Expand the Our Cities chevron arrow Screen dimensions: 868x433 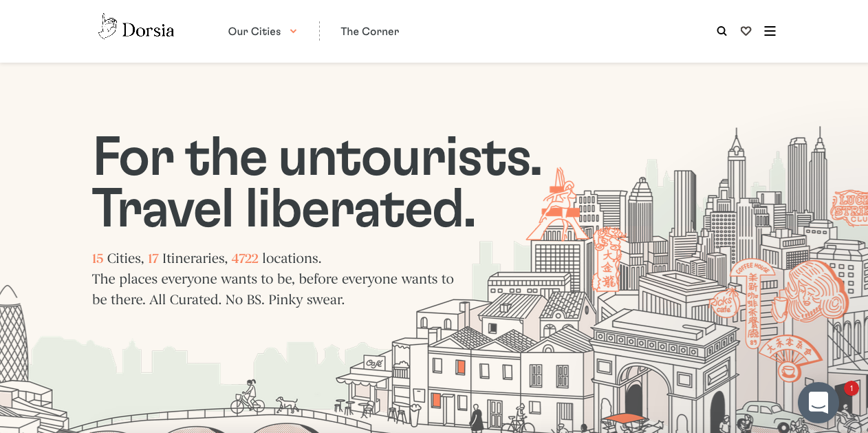coord(293,31)
